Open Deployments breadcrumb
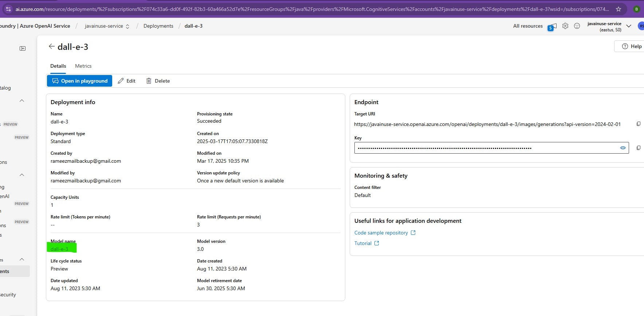This screenshot has height=316, width=644. [158, 26]
